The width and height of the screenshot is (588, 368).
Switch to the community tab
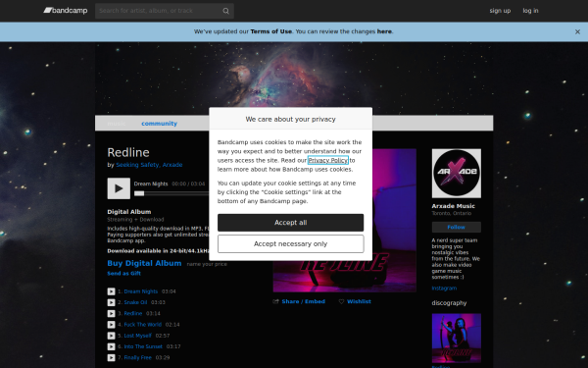(x=159, y=124)
